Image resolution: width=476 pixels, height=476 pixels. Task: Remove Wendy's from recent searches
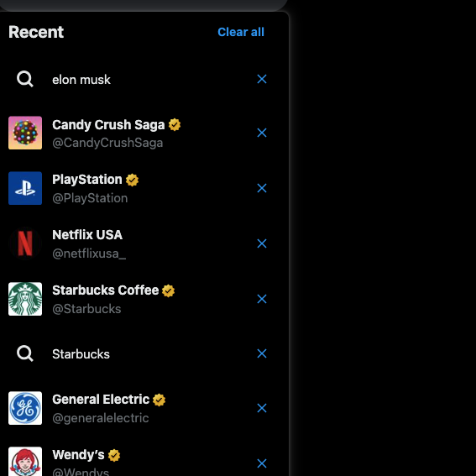[262, 463]
